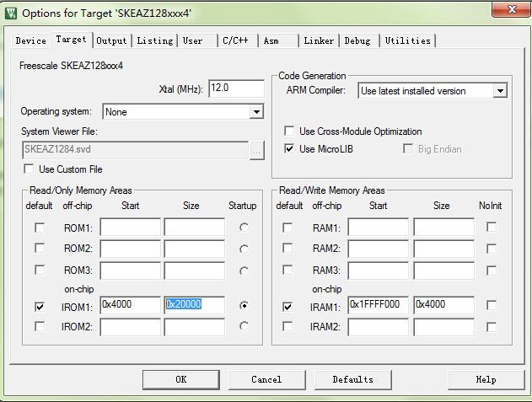Click the Keil uVision title bar icon

click(x=11, y=13)
